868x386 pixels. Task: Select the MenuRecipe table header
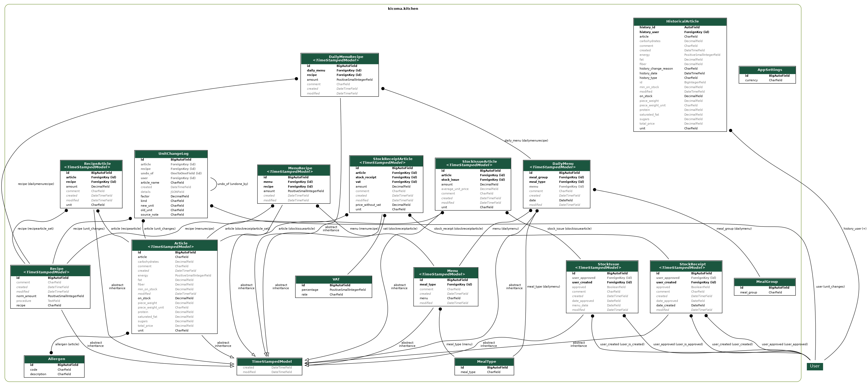(x=293, y=170)
